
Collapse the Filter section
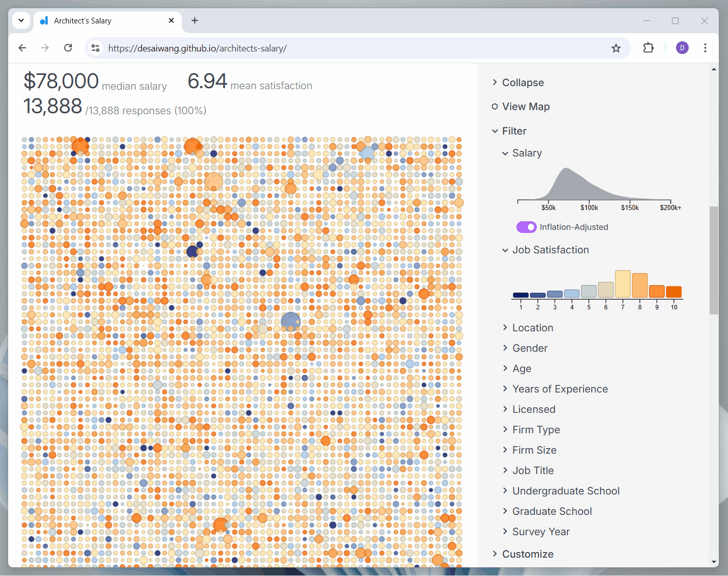509,131
